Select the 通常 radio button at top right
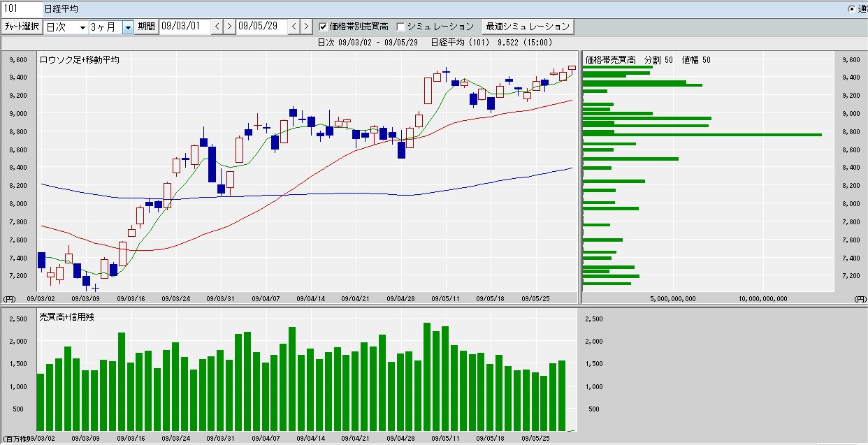The height and width of the screenshot is (445, 868). 851,9
